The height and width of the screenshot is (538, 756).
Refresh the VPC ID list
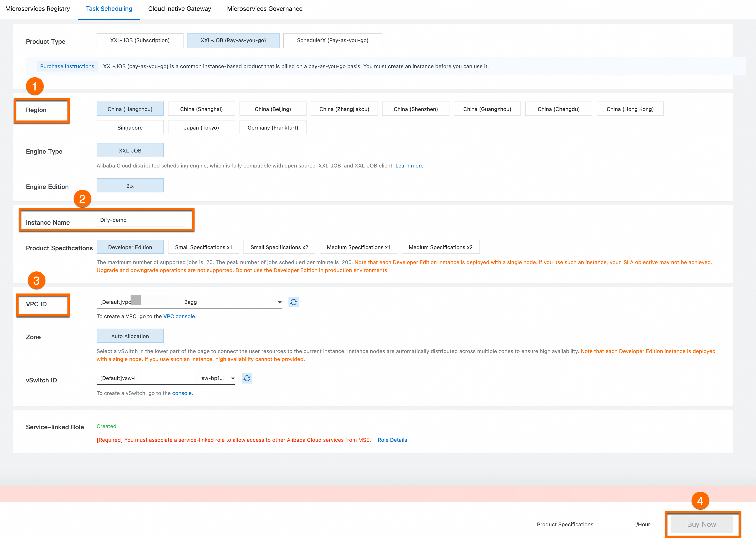293,302
